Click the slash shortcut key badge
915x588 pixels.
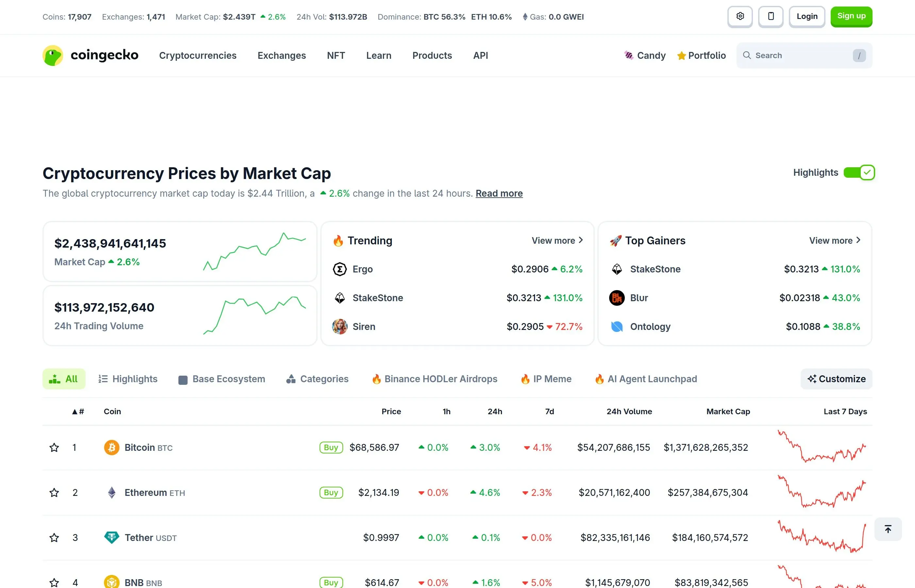click(x=859, y=55)
